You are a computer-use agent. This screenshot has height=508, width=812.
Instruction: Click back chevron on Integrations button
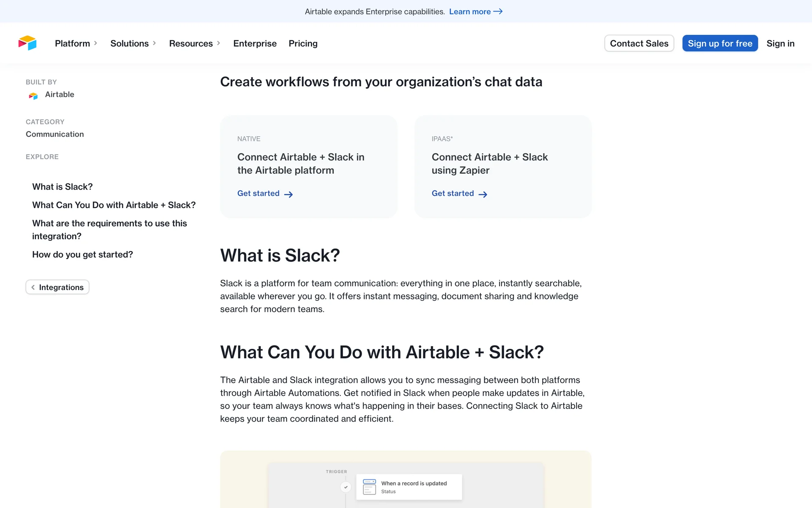coord(33,287)
